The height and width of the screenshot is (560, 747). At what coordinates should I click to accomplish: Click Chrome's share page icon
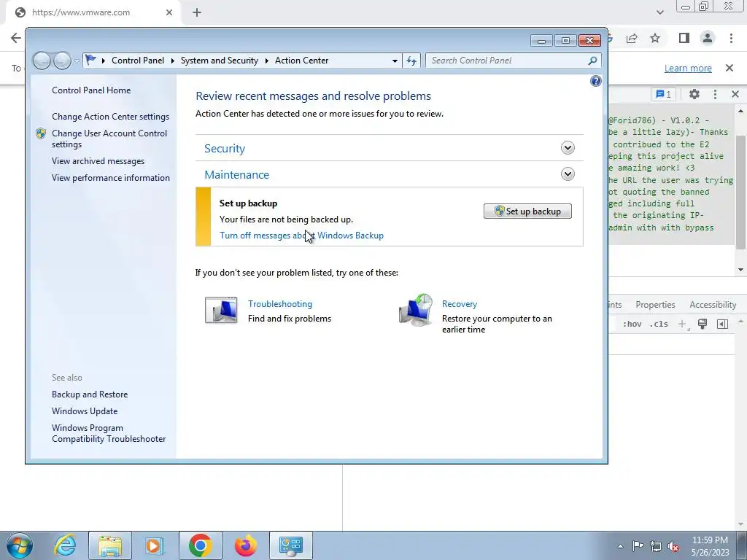(632, 38)
